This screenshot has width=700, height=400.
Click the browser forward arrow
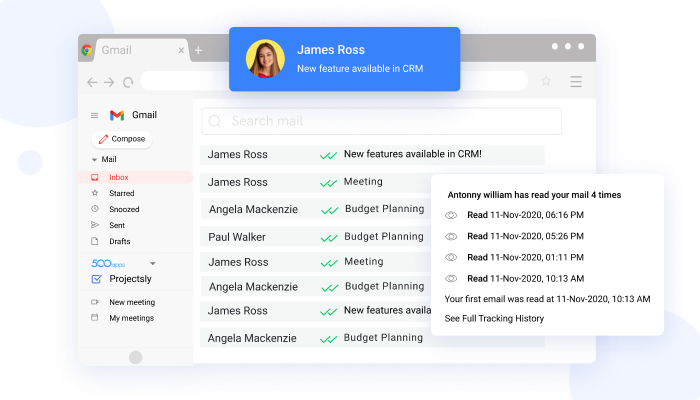point(109,82)
